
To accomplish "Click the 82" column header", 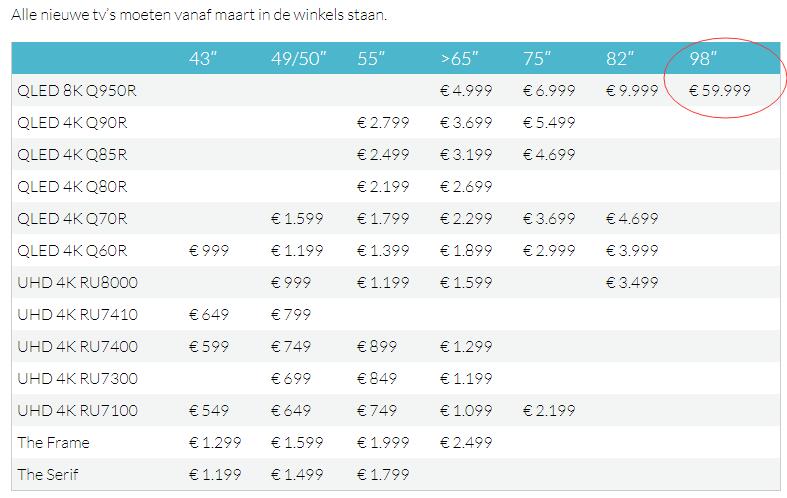I will 620,59.
